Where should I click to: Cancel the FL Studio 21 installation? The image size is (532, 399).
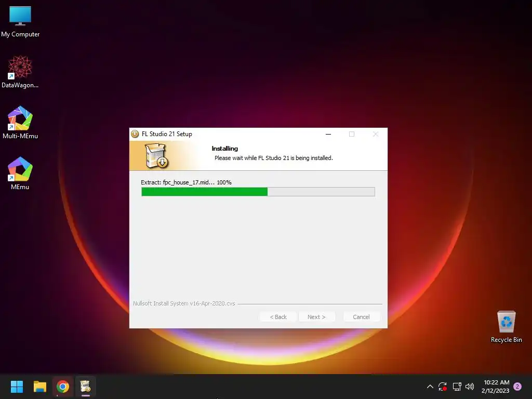tap(362, 317)
